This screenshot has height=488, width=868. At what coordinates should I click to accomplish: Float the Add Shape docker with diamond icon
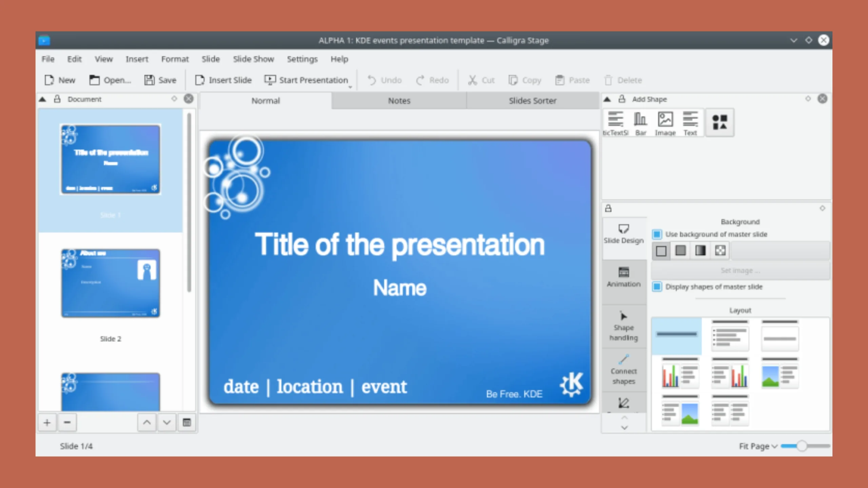click(x=808, y=99)
